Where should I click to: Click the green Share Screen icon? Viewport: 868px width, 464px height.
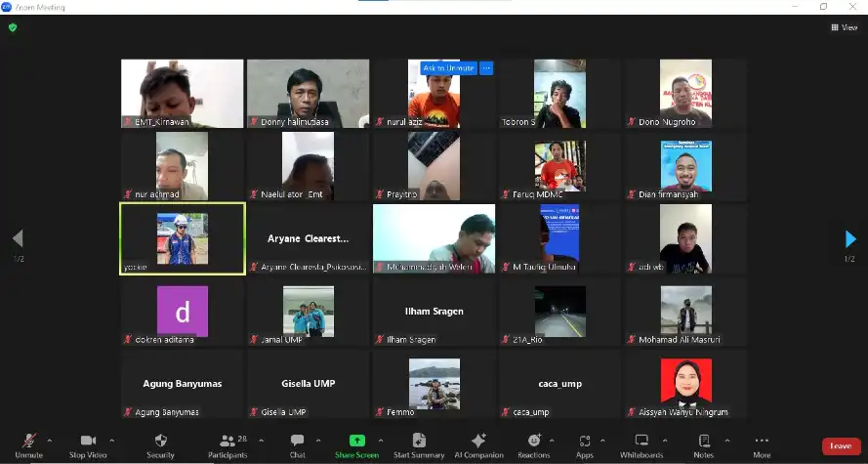tap(356, 441)
